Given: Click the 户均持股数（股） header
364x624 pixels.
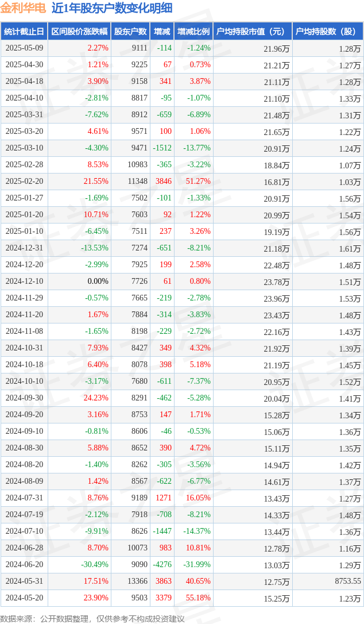Looking at the screenshot, I should tap(328, 32).
